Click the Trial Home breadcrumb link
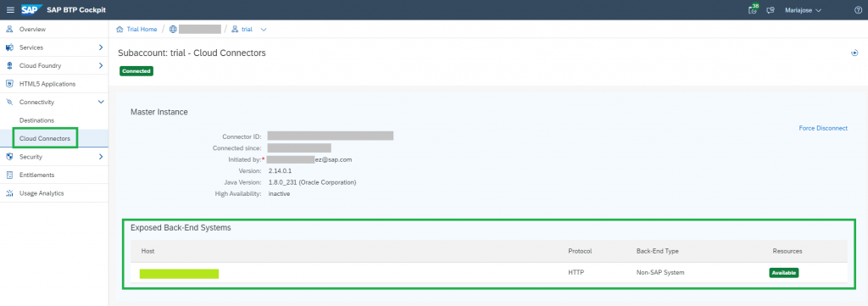The image size is (868, 306). pos(142,30)
